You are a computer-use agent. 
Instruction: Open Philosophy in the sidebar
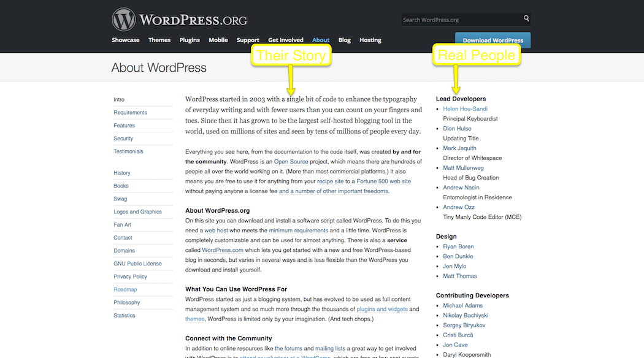coord(127,303)
